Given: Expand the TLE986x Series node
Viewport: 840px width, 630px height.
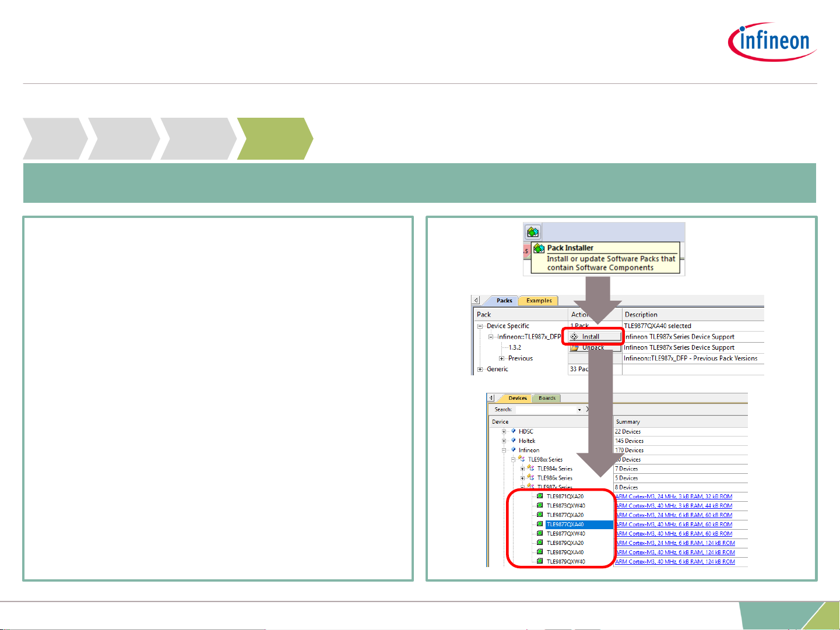Looking at the screenshot, I should tap(523, 478).
